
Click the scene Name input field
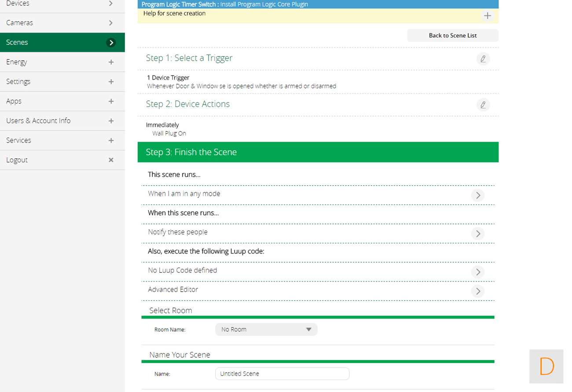click(x=282, y=374)
